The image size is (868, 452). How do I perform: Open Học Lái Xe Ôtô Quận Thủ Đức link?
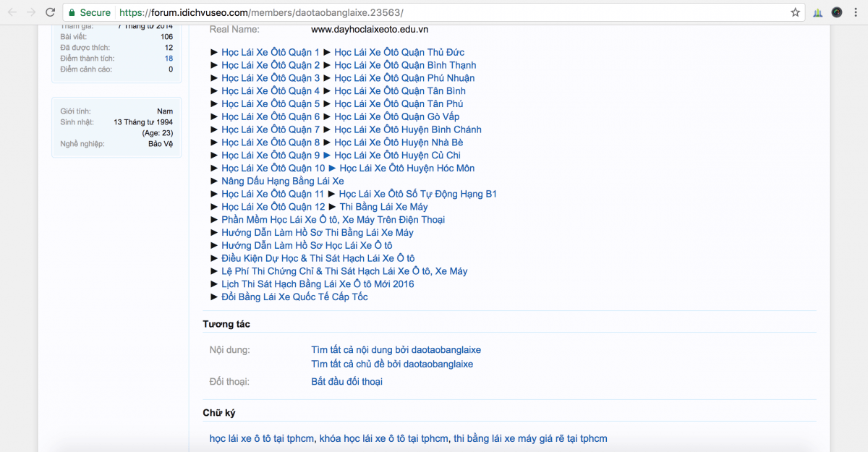(399, 52)
